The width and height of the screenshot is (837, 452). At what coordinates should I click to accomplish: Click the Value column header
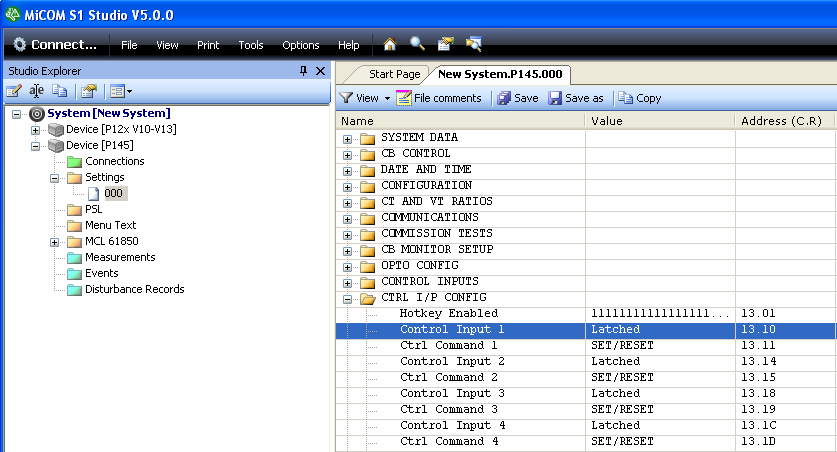pyautogui.click(x=660, y=121)
